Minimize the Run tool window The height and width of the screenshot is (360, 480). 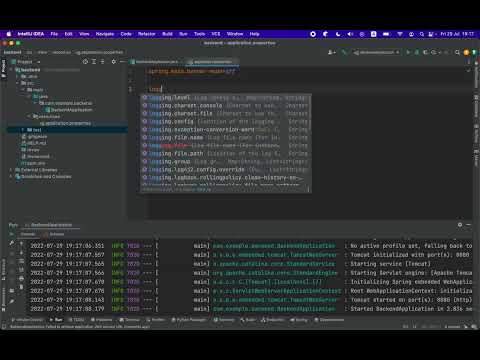(x=468, y=225)
